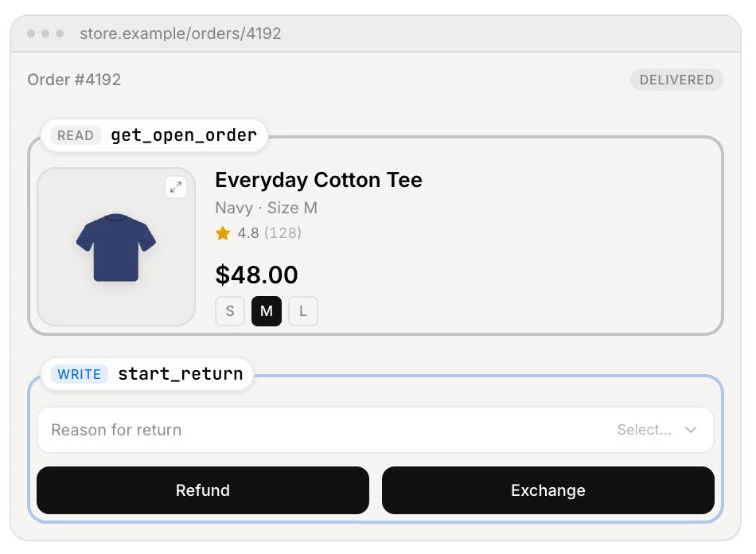Click the middle gray window control dot

(45, 33)
